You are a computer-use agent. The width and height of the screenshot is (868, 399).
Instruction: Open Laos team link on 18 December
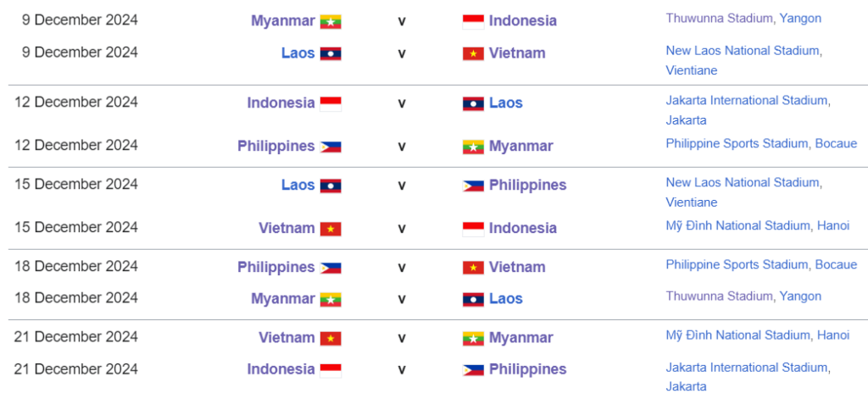tap(505, 298)
